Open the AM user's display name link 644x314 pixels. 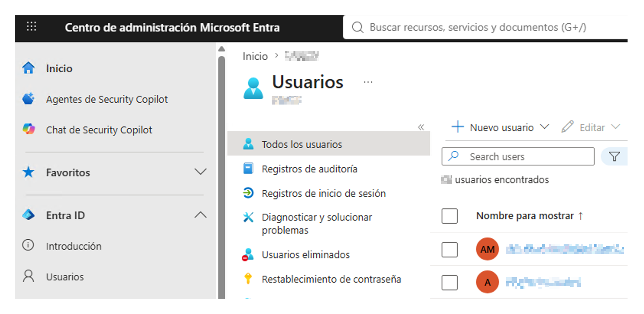(x=564, y=249)
